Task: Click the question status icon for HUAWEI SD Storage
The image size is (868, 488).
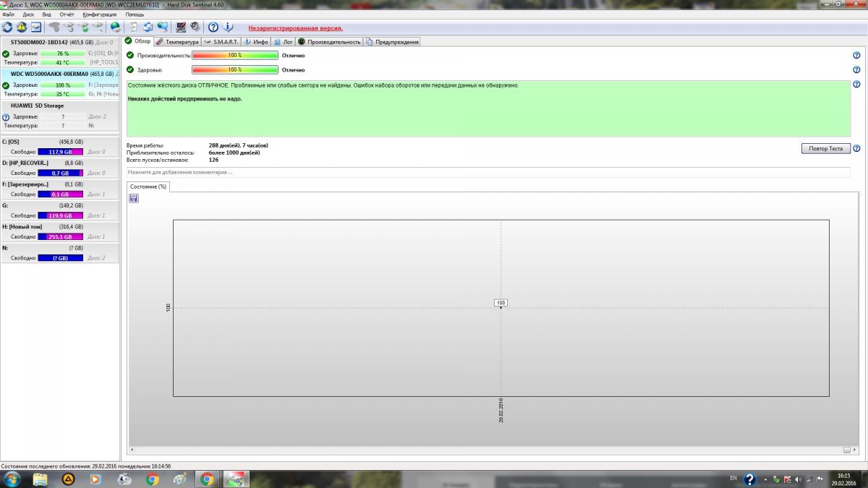Action: 6,116
